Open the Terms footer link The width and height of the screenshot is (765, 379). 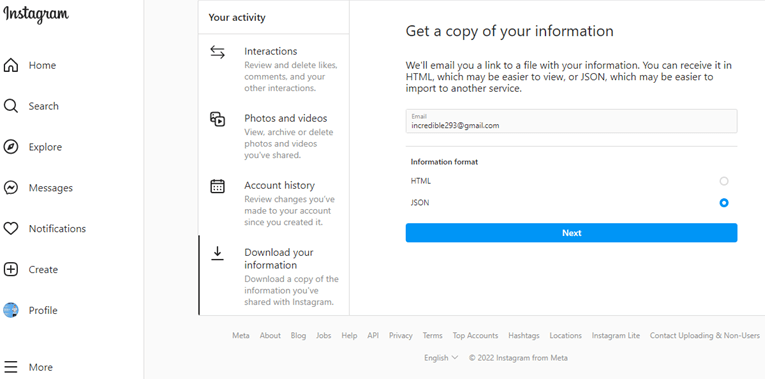tap(432, 336)
